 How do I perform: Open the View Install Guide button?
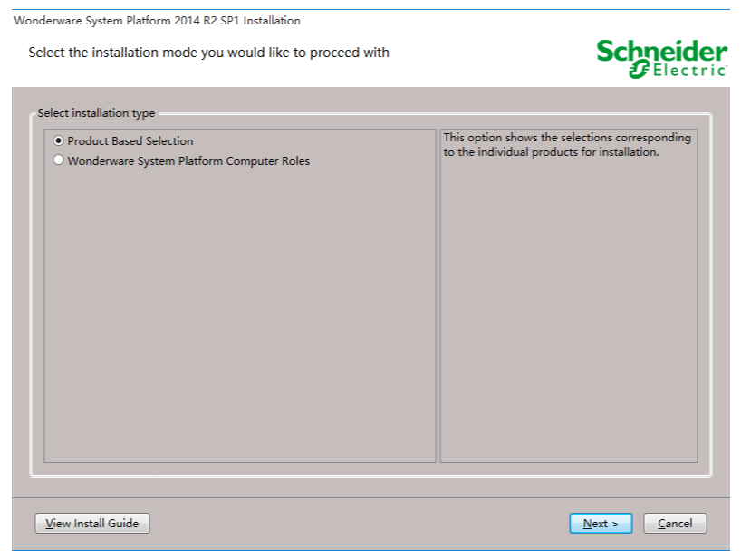(92, 523)
